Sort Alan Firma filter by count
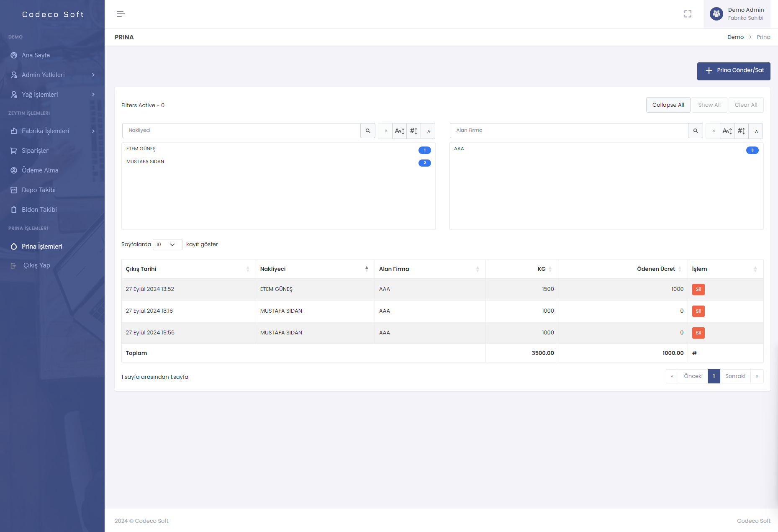 [x=741, y=131]
